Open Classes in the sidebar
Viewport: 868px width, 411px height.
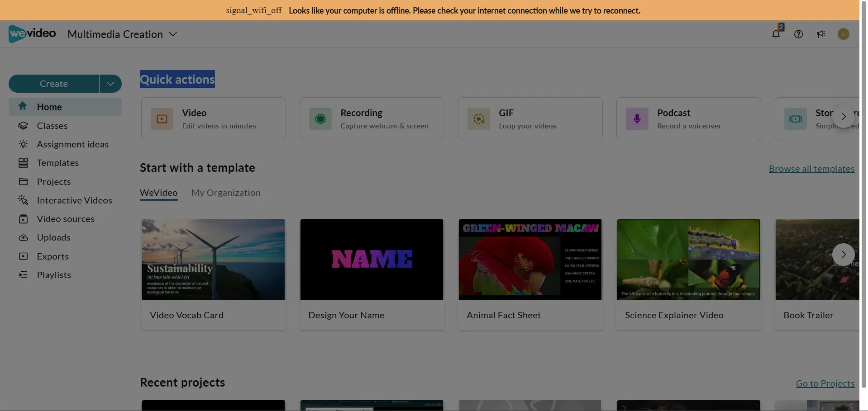click(65, 126)
